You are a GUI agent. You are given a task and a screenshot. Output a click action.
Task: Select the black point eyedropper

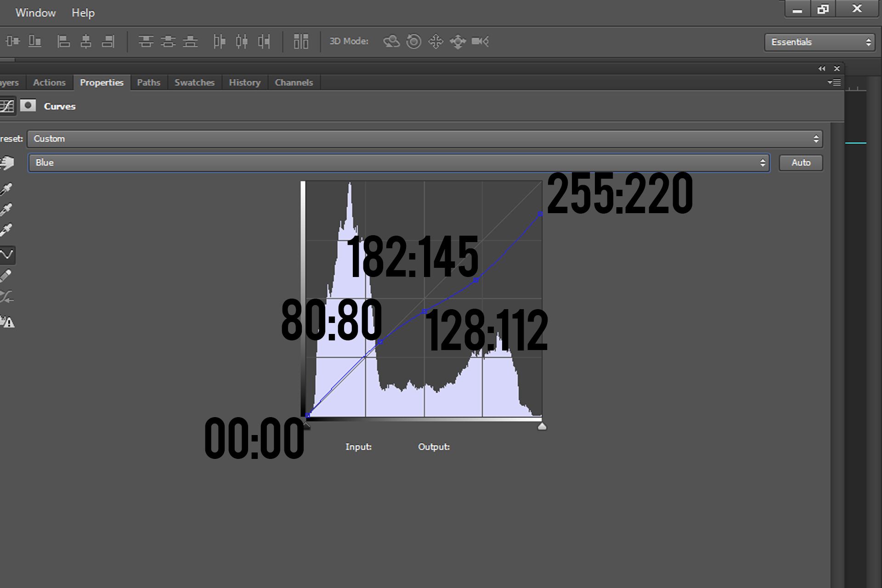6,189
